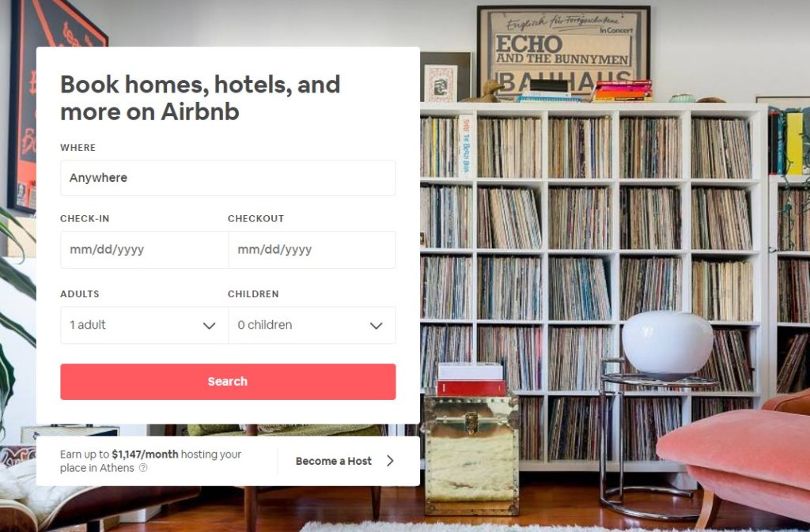Click the white globe lamp in the photo
810x532 pixels.
(x=668, y=344)
